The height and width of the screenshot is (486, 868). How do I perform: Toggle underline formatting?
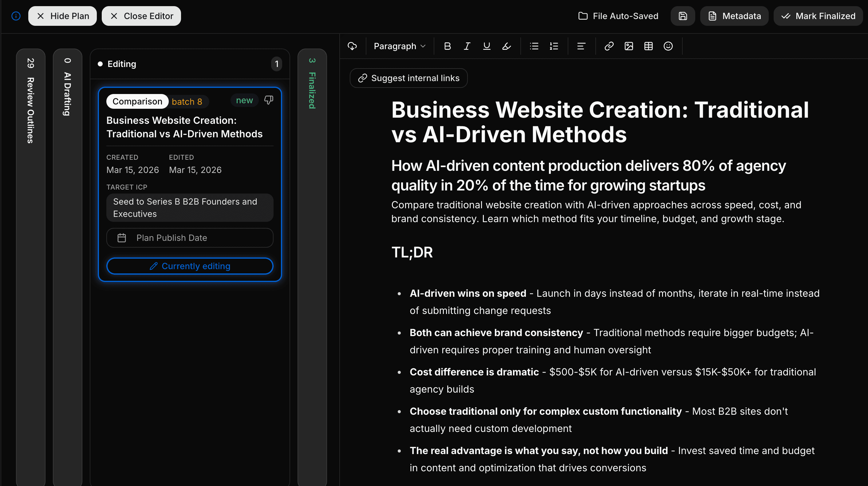(486, 46)
